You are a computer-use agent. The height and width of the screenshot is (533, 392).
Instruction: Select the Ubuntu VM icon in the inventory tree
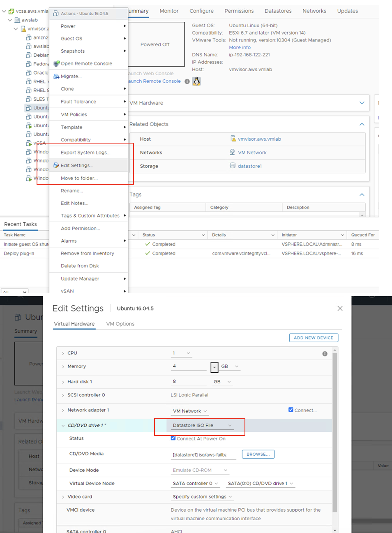30,108
